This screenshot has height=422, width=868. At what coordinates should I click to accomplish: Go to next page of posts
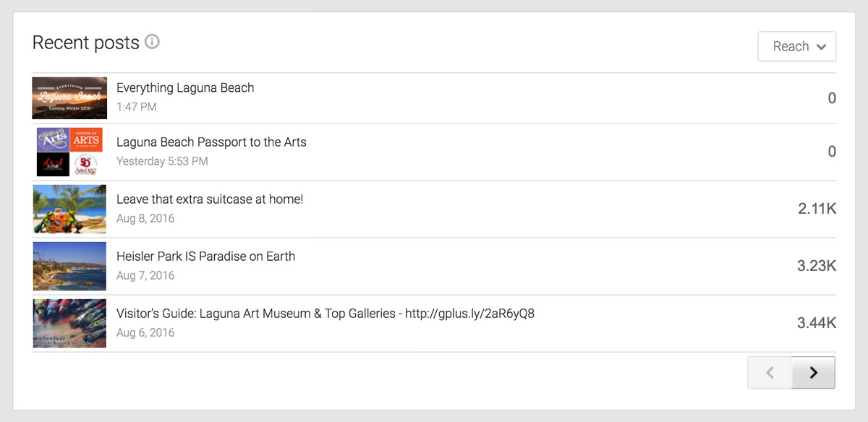tap(813, 372)
